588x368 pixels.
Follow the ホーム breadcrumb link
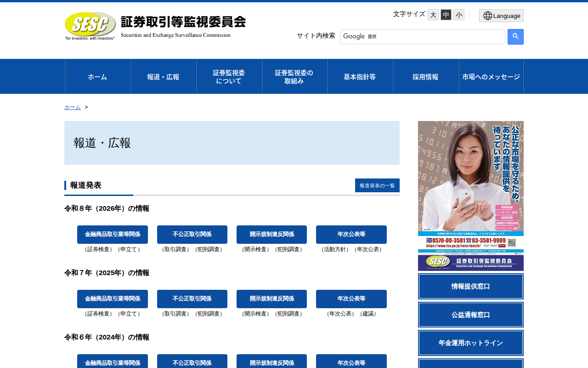pyautogui.click(x=72, y=107)
